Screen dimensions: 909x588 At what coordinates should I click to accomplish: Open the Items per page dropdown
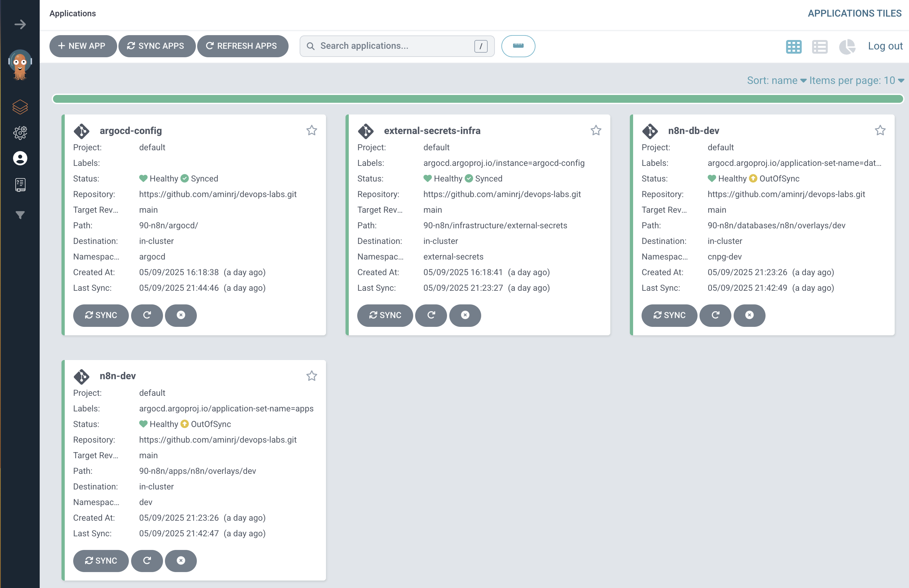pos(857,80)
